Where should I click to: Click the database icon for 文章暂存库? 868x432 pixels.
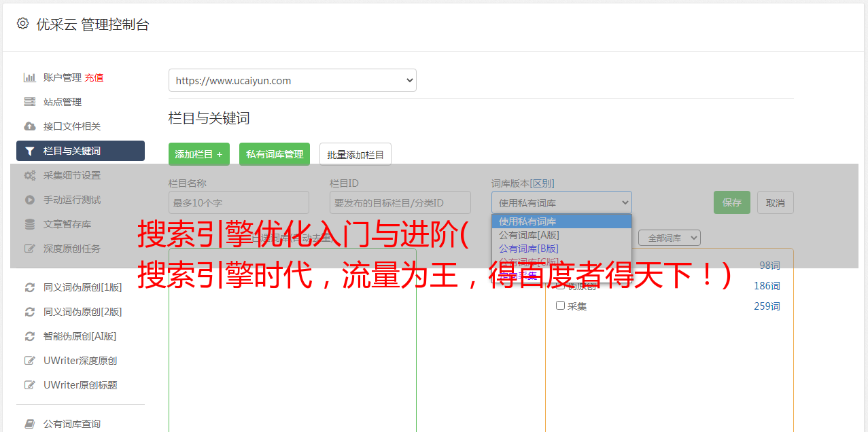point(30,224)
